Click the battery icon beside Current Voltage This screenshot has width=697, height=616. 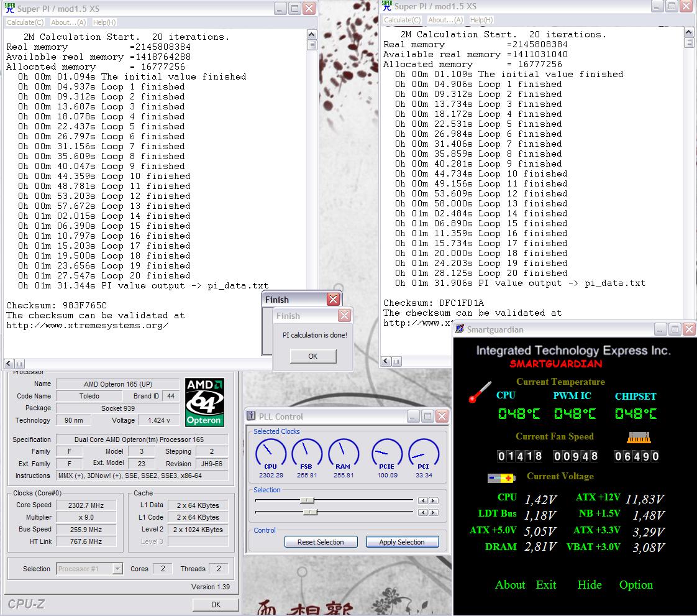tap(501, 478)
